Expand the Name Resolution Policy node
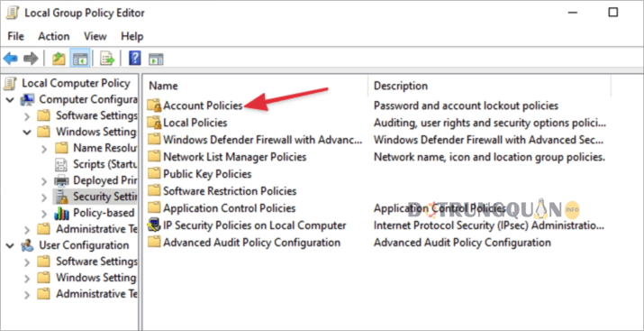Image resolution: width=644 pixels, height=331 pixels. (x=44, y=149)
